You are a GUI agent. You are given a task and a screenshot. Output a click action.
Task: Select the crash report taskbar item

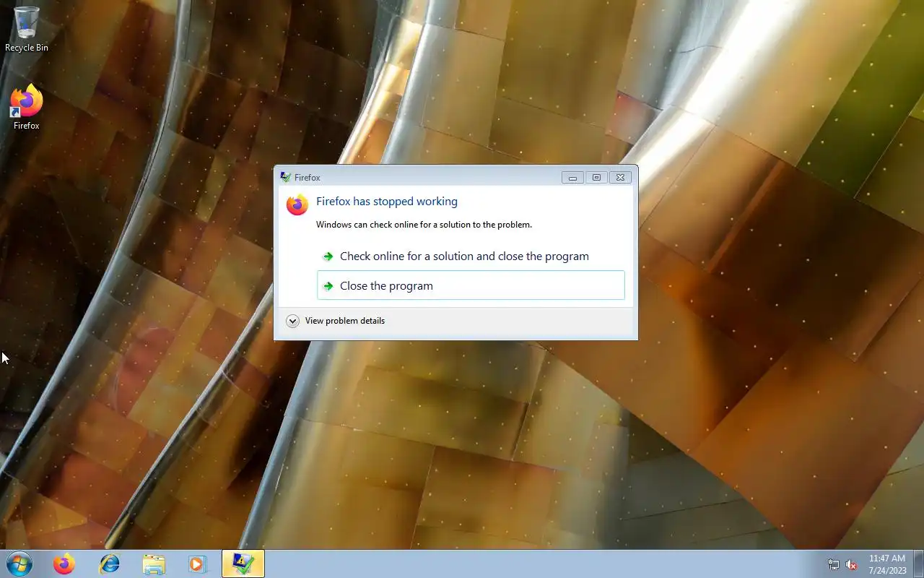243,564
